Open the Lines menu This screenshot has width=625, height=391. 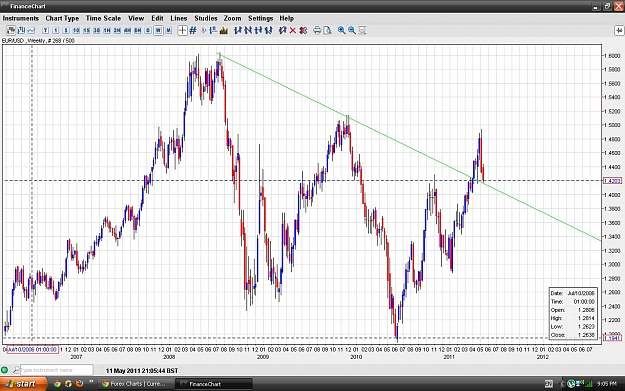[x=179, y=18]
